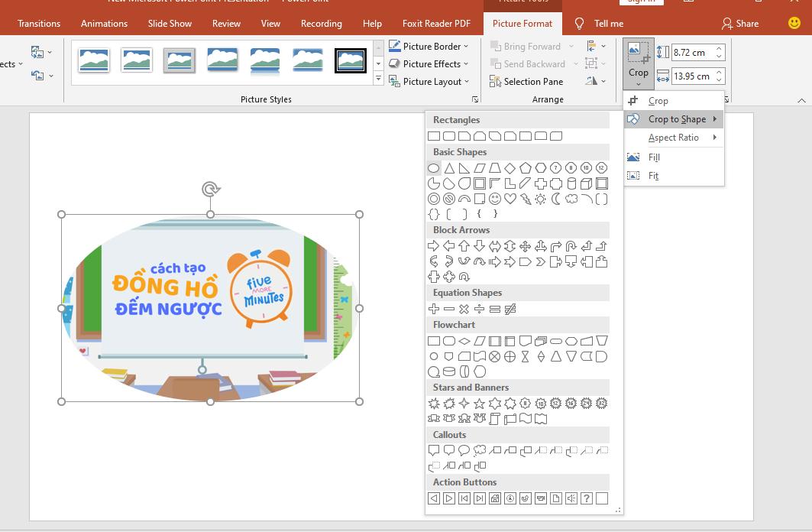Apply the first Picture Style thumbnail
The height and width of the screenshot is (532, 812).
pyautogui.click(x=93, y=60)
